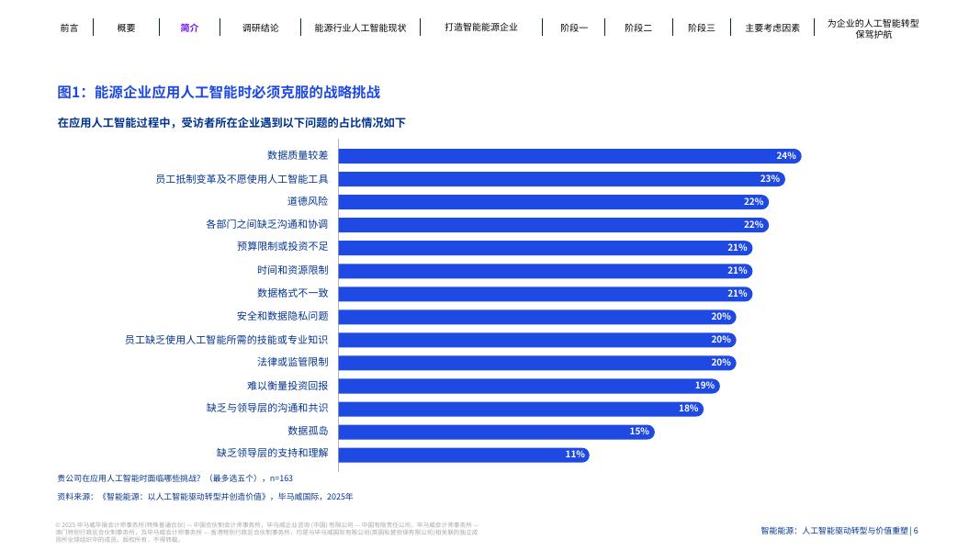Click the 员工抵制变革及不愿使用人工智能工具 label

(x=243, y=179)
